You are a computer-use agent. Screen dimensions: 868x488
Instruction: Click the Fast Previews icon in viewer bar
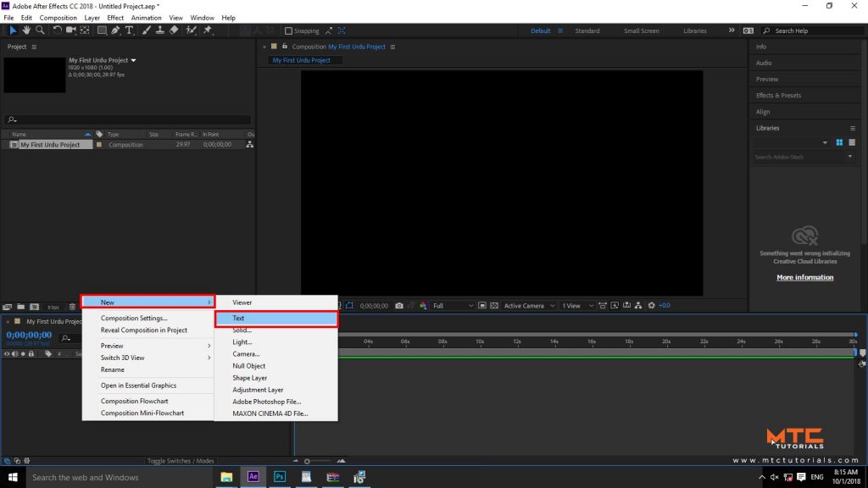[x=615, y=305]
